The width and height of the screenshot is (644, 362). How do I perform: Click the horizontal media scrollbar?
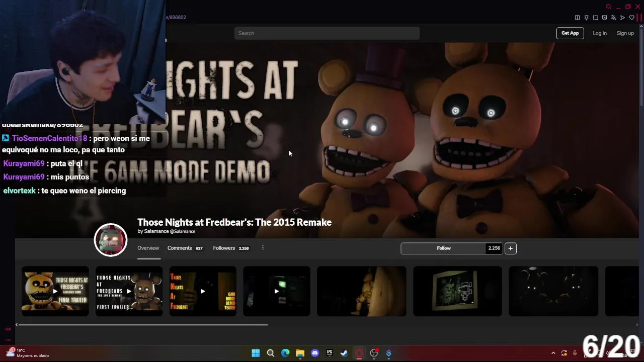[x=143, y=325]
